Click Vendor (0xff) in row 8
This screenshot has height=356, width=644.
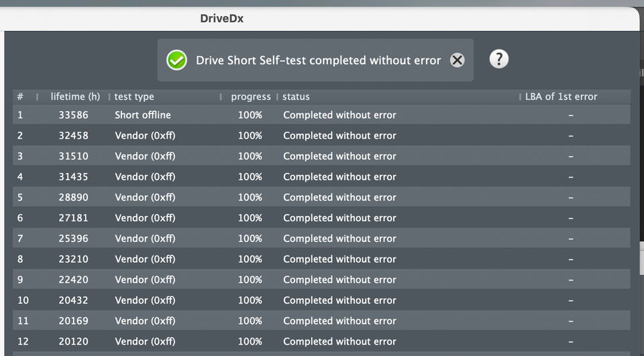coord(145,259)
